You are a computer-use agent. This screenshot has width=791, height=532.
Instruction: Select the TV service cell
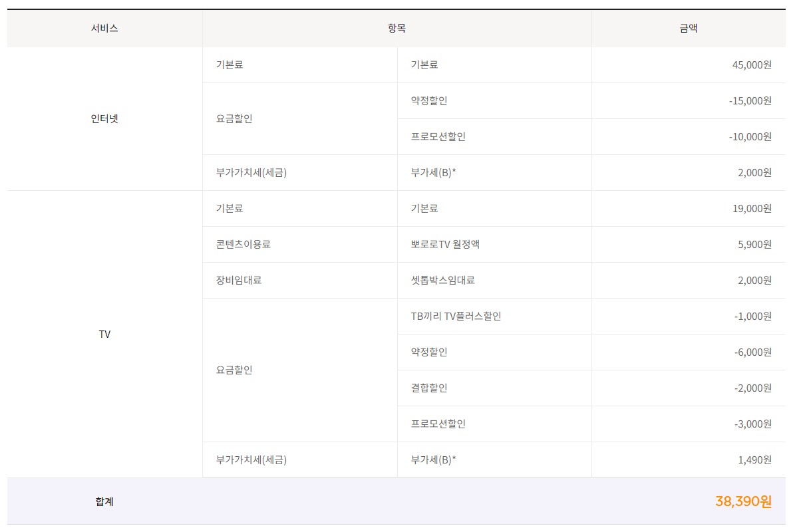[104, 334]
